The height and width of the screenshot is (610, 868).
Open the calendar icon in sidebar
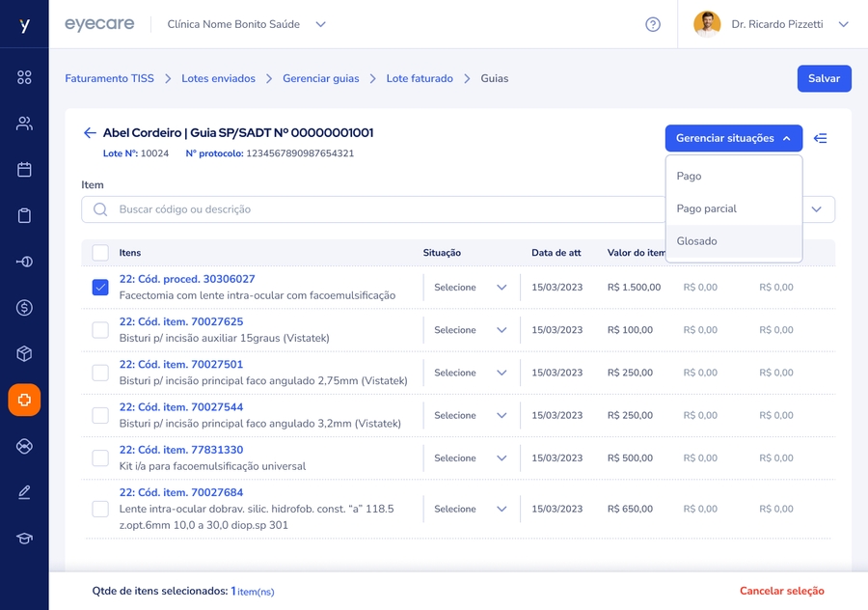pos(24,170)
